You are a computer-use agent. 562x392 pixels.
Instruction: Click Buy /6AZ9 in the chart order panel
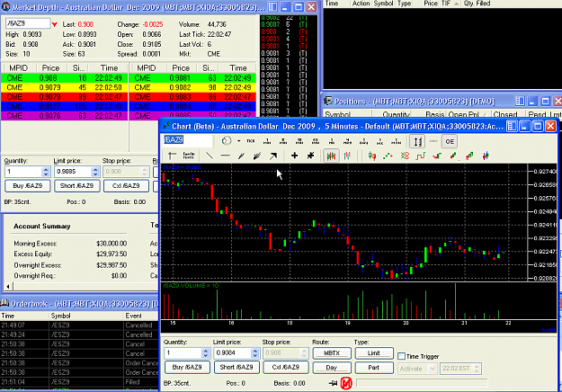click(x=187, y=368)
